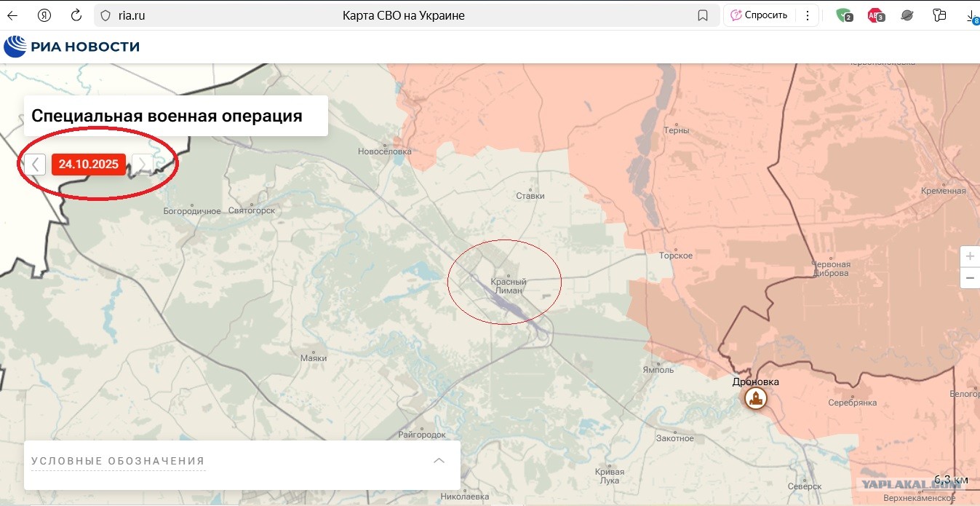Viewport: 980px width, 506px height.
Task: Click the 'Святогорск' map label
Action: pos(251,211)
